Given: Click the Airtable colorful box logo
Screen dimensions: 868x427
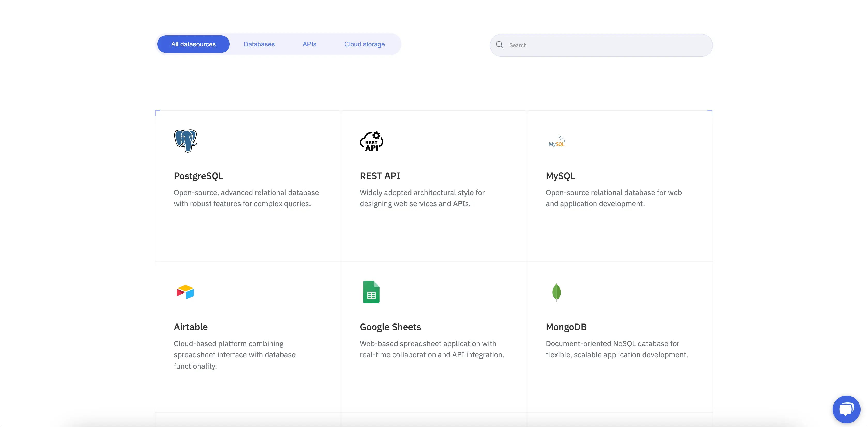Looking at the screenshot, I should pos(185,292).
